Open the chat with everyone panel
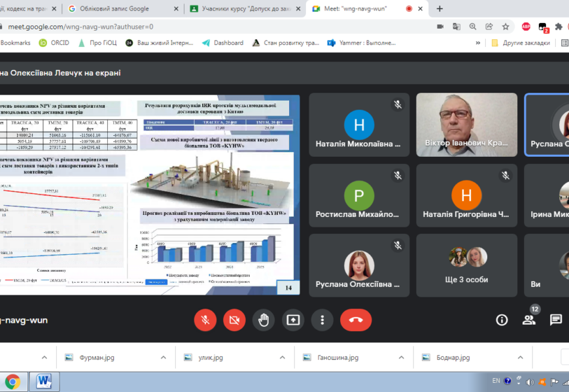 (556, 319)
